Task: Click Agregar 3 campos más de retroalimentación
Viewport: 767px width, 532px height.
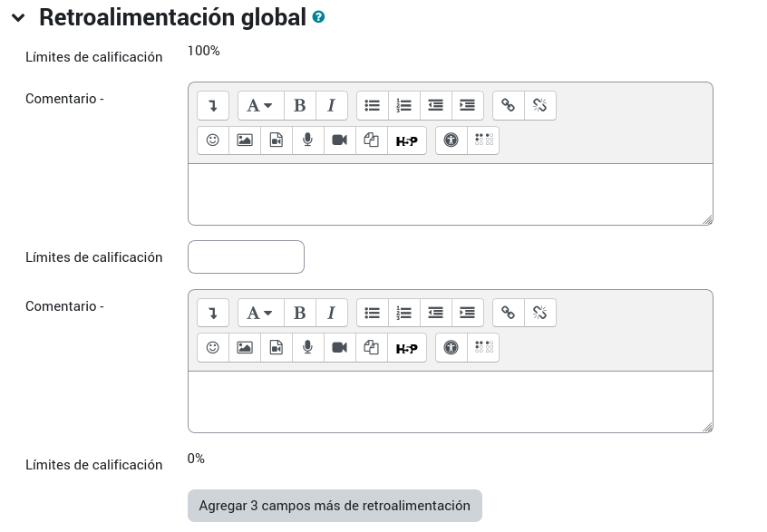Action: tap(335, 506)
